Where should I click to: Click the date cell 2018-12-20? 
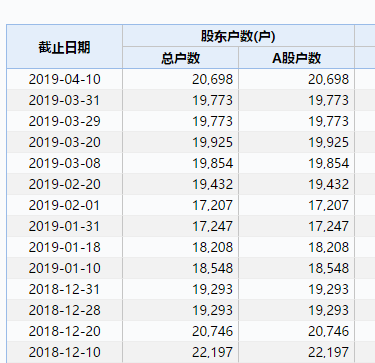point(64,331)
